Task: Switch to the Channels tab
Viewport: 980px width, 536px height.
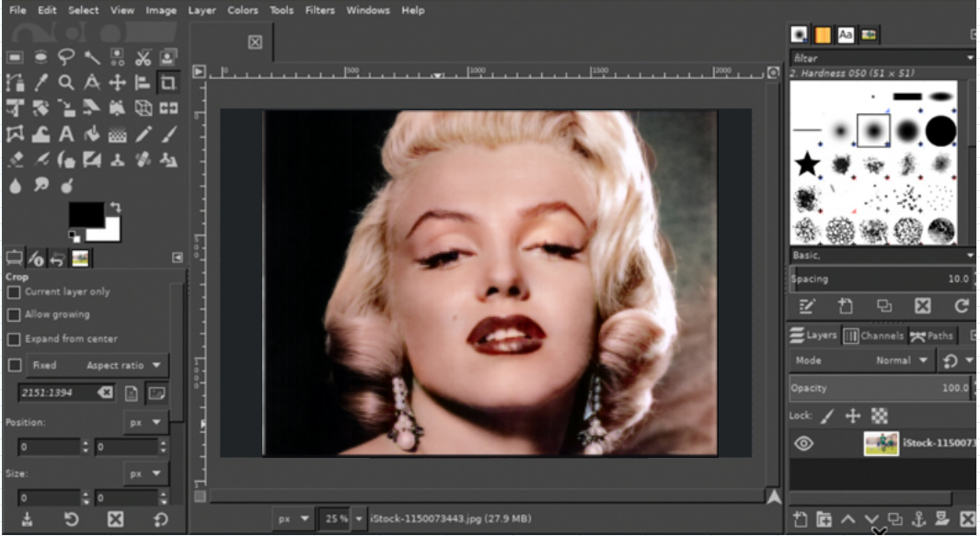Action: [x=875, y=336]
